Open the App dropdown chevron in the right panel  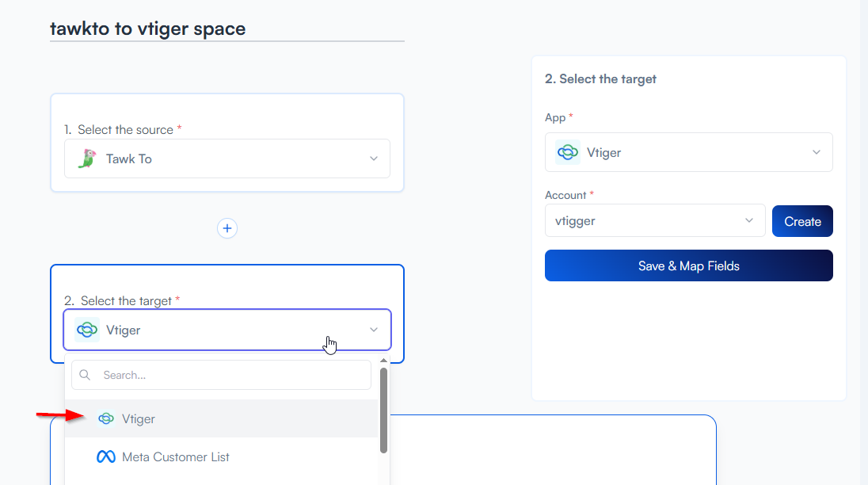point(817,152)
